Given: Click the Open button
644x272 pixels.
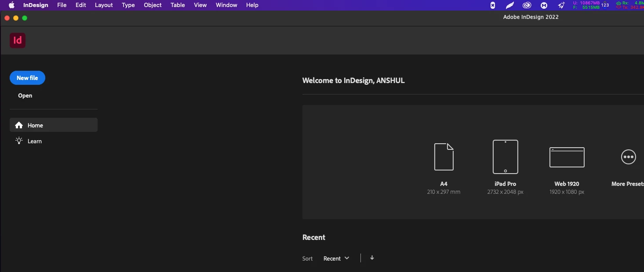Looking at the screenshot, I should [x=25, y=95].
